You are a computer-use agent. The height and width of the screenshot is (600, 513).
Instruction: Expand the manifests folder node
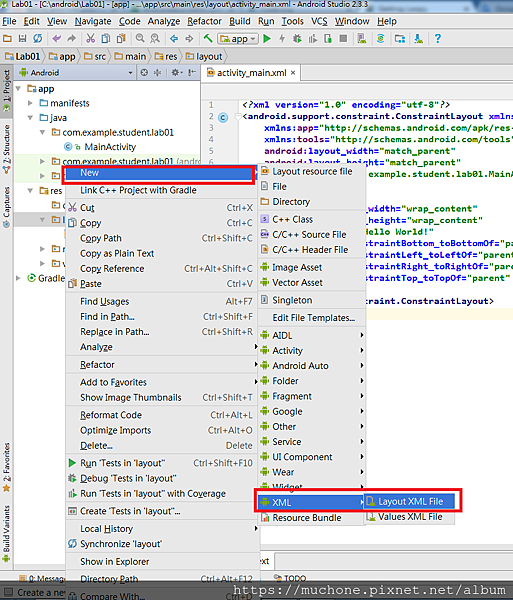click(30, 103)
